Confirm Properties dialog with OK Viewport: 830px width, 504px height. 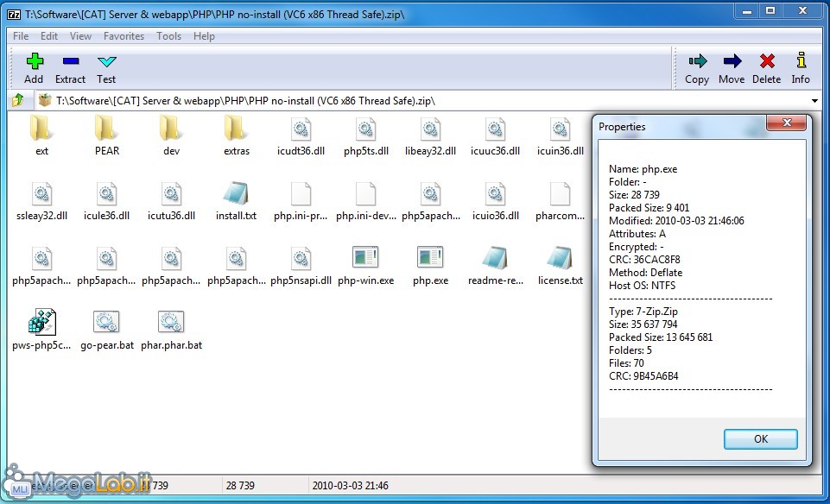click(x=761, y=439)
